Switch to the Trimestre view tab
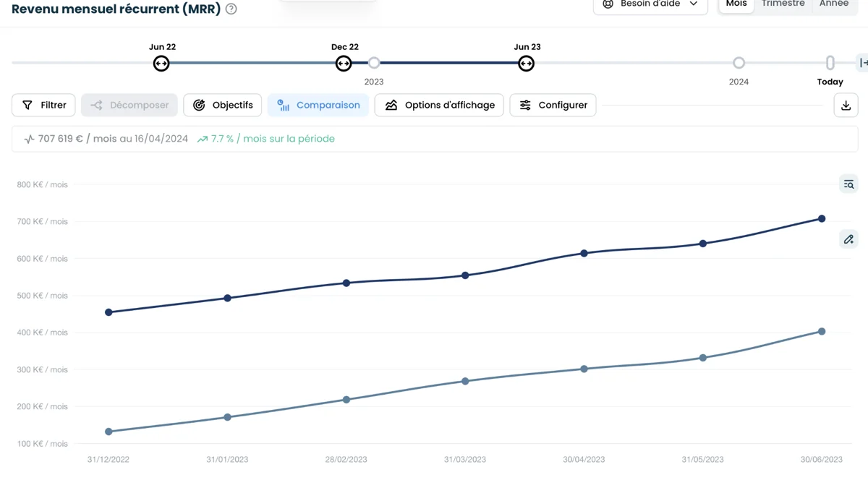 pyautogui.click(x=783, y=4)
